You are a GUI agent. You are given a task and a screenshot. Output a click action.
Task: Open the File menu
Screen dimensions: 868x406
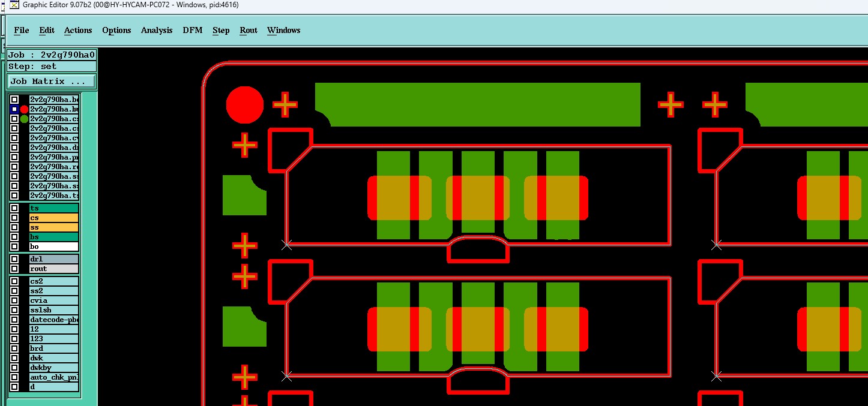point(21,30)
